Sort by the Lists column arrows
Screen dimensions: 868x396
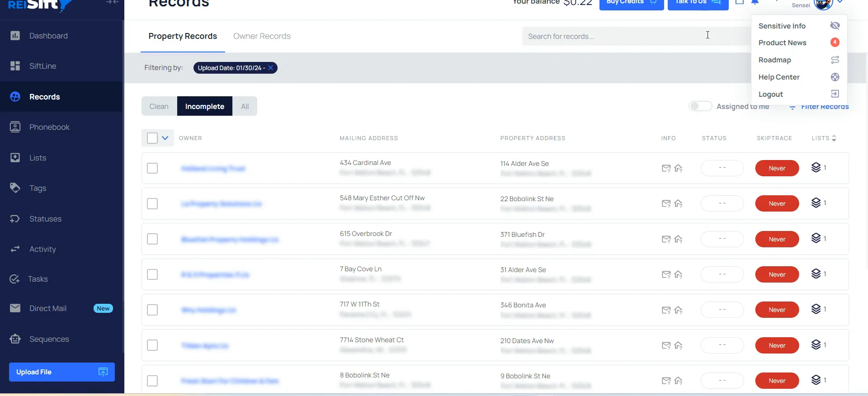pyautogui.click(x=834, y=138)
